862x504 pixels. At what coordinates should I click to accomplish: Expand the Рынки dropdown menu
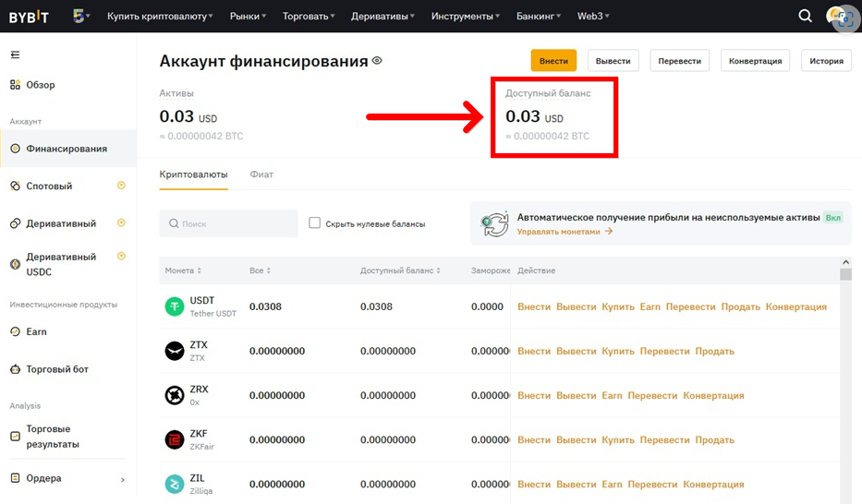248,17
